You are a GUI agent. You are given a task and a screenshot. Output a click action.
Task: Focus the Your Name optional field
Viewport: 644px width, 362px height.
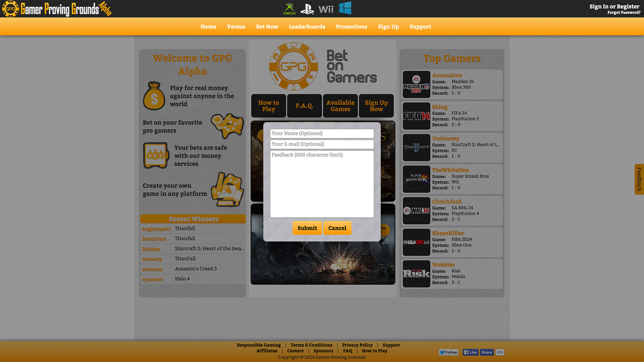[x=322, y=133]
